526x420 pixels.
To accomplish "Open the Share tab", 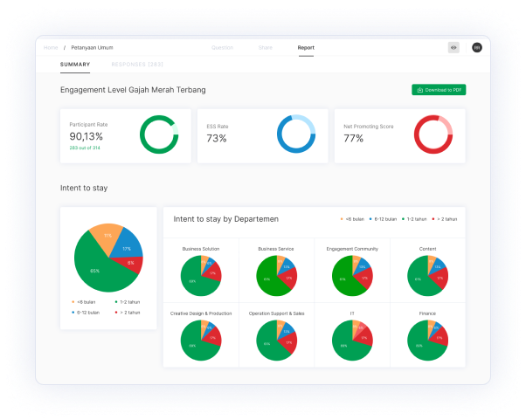I will [266, 47].
